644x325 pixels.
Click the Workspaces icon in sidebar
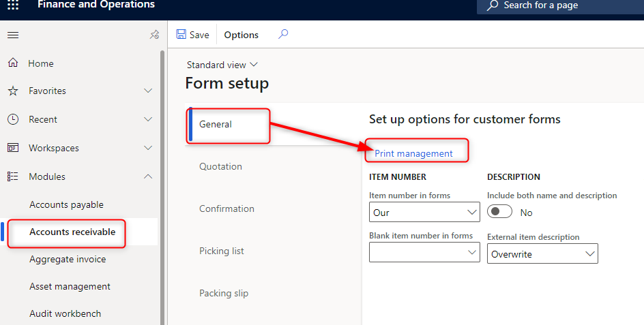13,148
